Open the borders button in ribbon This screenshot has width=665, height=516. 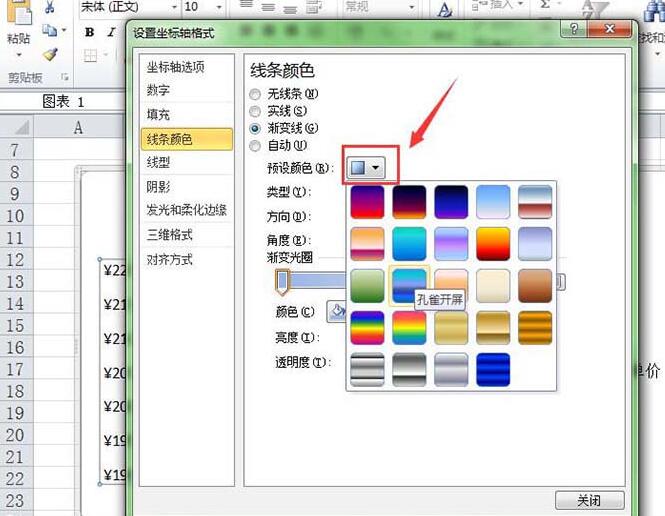click(90, 56)
